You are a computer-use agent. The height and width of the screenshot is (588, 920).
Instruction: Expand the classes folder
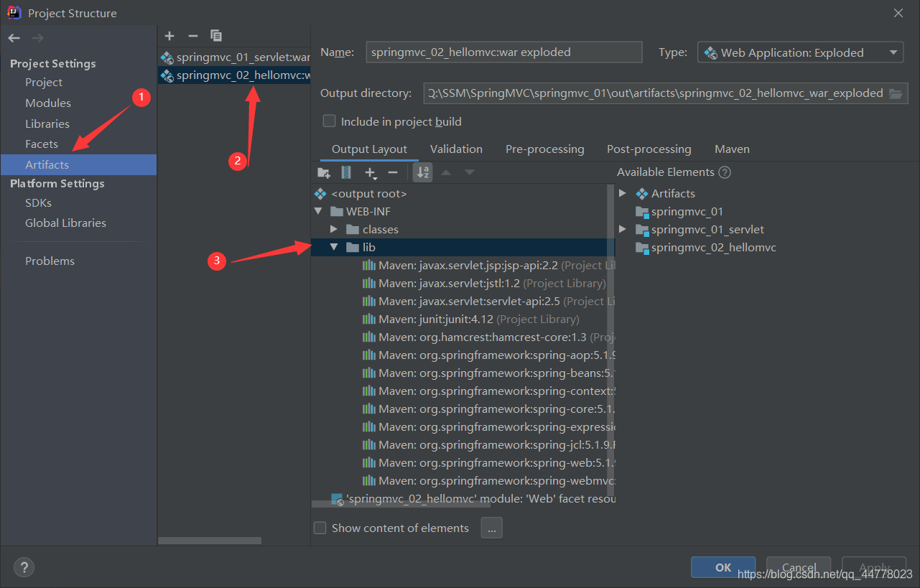click(333, 230)
